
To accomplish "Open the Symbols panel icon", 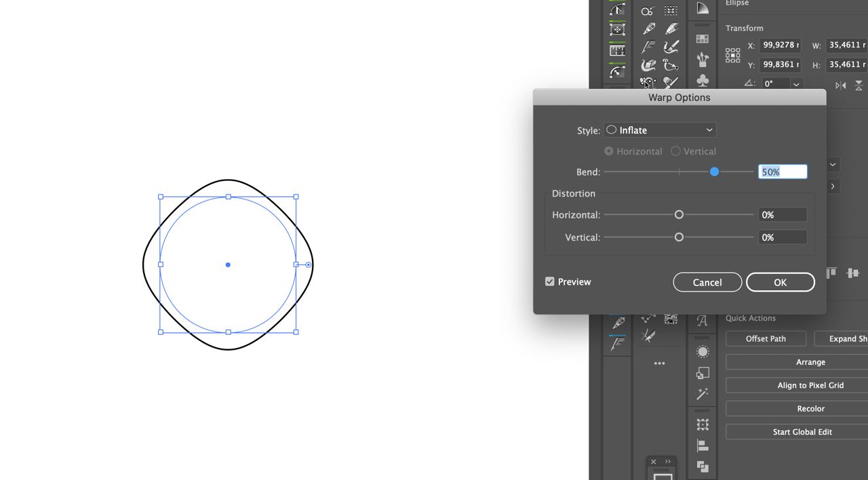I will coord(703,80).
